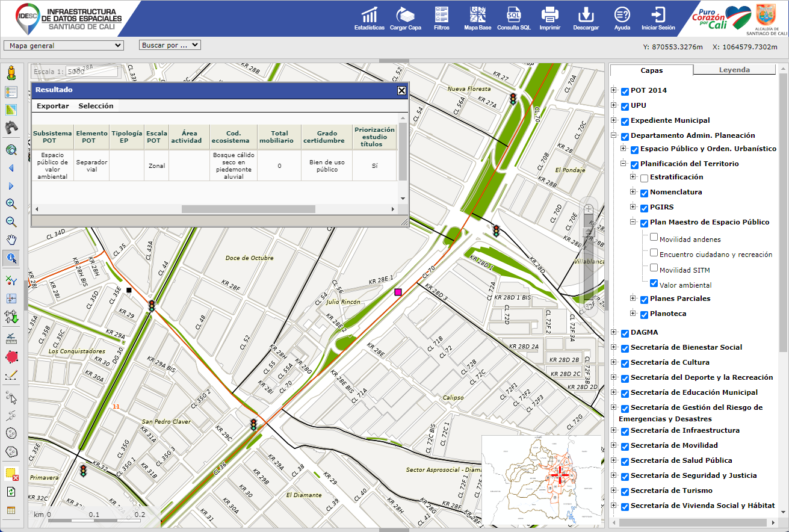The image size is (789, 532).
Task: Click the Escala 1: input field
Action: (91, 71)
